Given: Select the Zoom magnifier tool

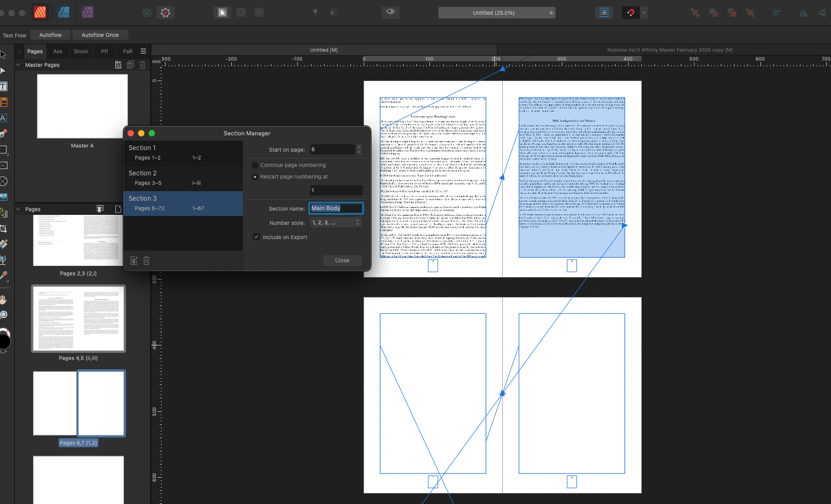Looking at the screenshot, I should [3, 315].
